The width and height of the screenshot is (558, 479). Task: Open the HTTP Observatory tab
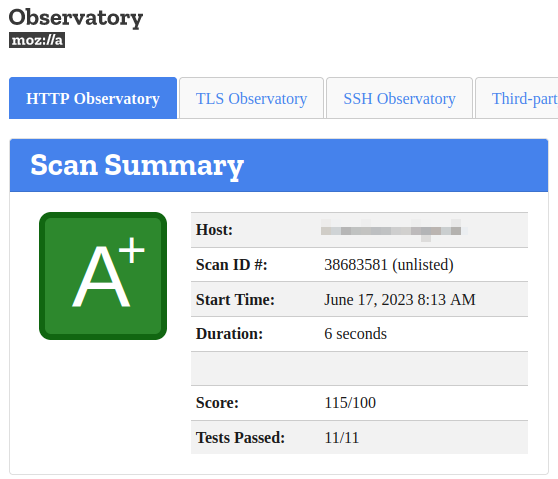pyautogui.click(x=93, y=98)
